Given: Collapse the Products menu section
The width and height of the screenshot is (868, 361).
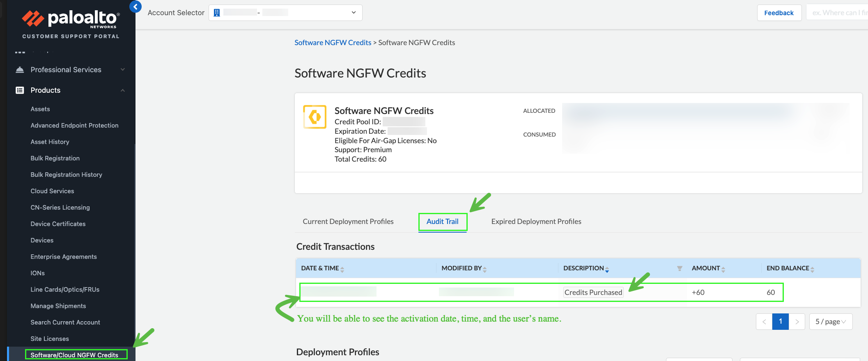Looking at the screenshot, I should [x=122, y=90].
